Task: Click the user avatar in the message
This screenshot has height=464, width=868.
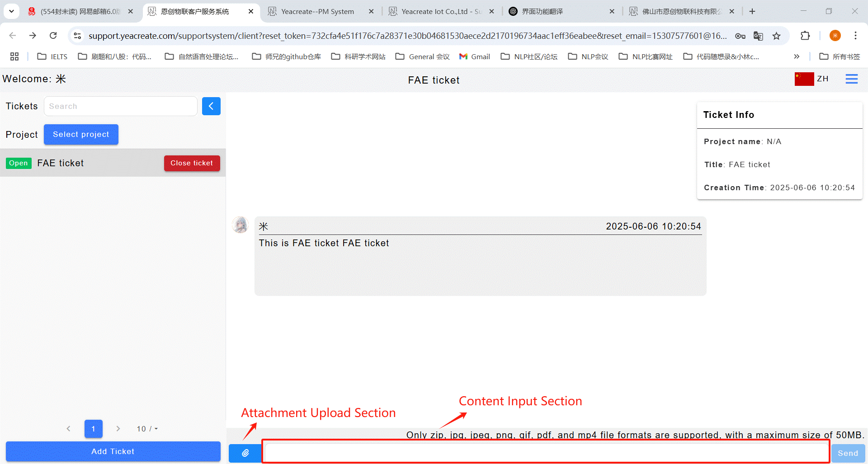Action: click(x=240, y=225)
